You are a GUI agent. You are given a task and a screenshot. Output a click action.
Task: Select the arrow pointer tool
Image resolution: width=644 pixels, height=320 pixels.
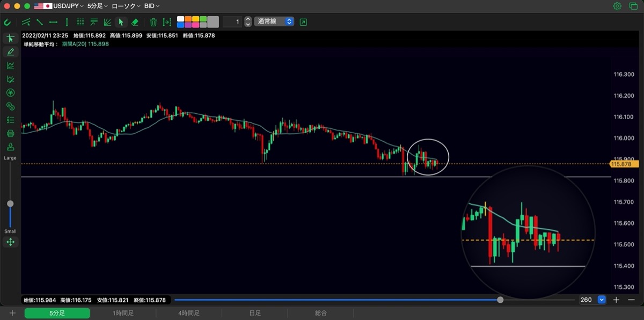(x=121, y=22)
